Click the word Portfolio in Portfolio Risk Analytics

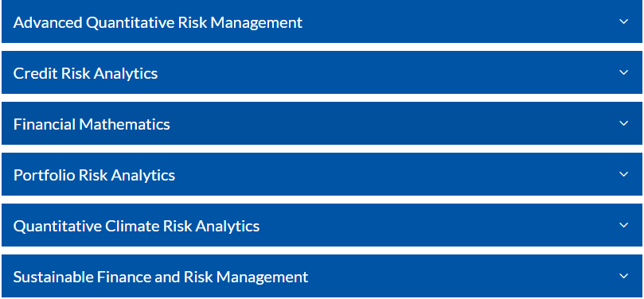44,175
